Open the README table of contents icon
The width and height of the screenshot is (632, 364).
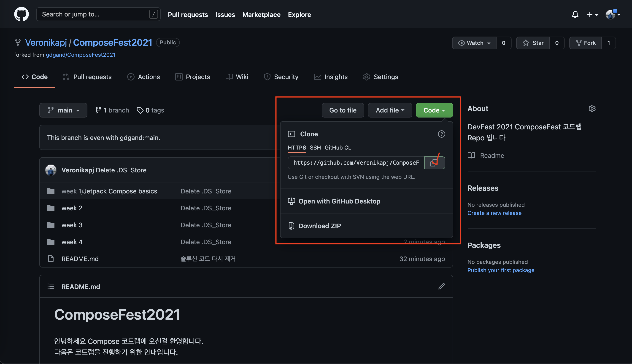[x=51, y=286]
